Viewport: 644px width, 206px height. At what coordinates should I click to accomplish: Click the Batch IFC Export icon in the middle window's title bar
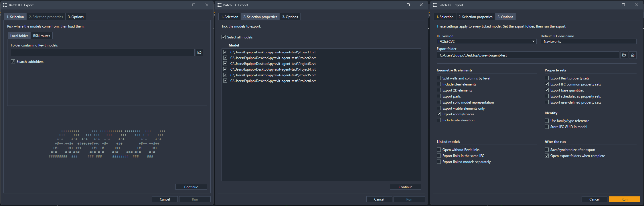(220, 5)
